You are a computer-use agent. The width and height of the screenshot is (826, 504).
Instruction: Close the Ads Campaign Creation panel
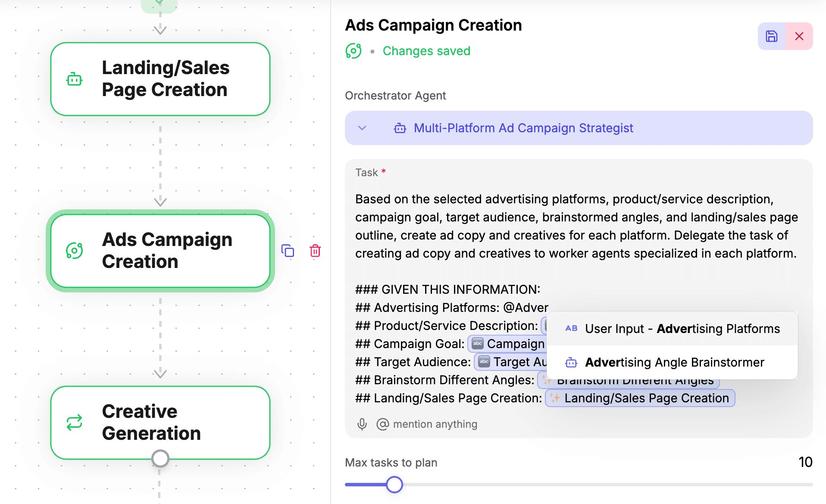coord(799,36)
